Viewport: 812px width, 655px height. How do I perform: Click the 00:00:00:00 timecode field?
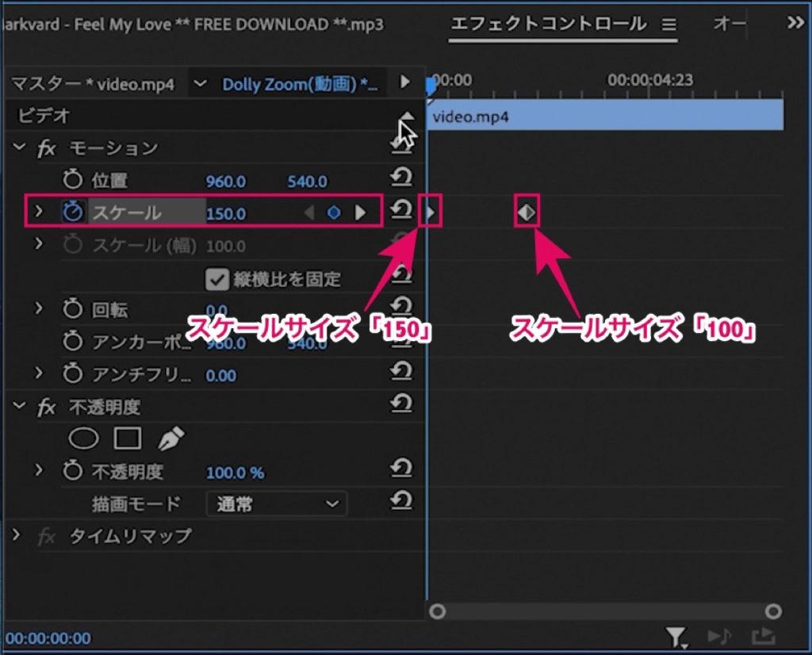coord(48,638)
